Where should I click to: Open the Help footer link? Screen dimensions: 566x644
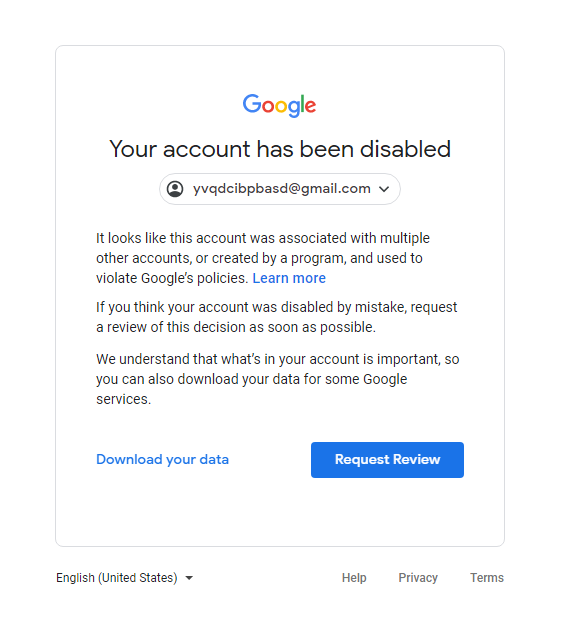(354, 577)
